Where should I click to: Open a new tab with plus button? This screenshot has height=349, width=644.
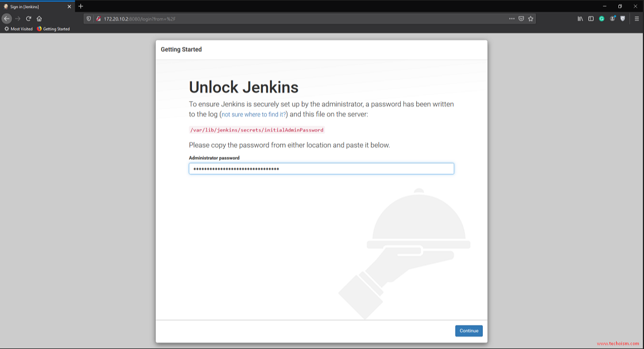(x=81, y=6)
